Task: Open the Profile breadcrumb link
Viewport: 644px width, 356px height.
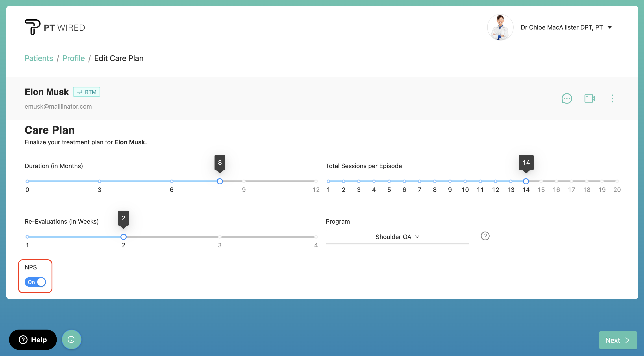Action: tap(73, 58)
